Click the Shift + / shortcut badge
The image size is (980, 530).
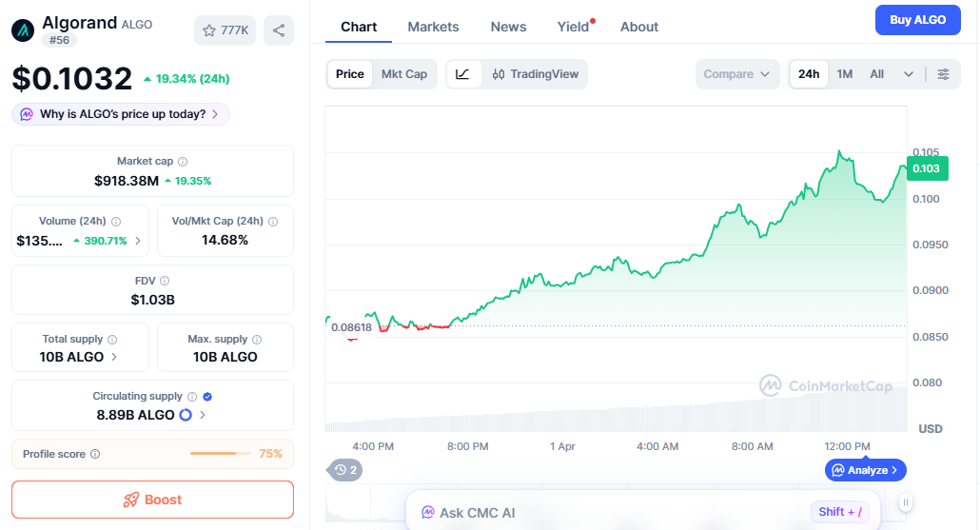tap(841, 511)
